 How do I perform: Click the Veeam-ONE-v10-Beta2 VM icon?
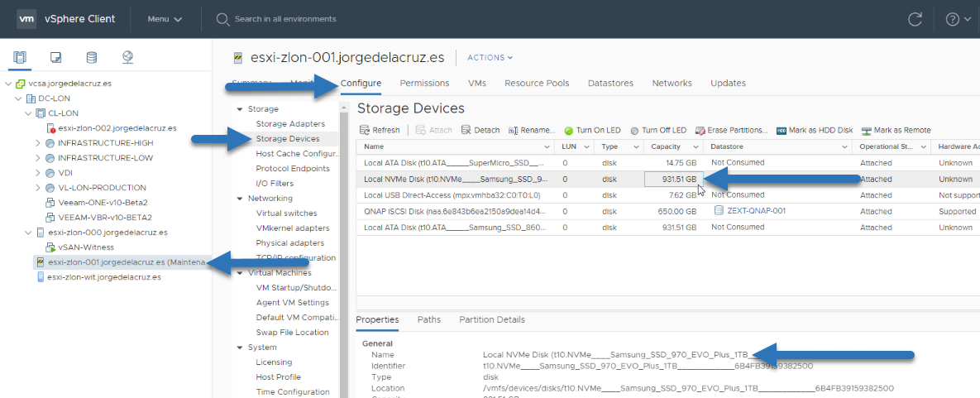pyautogui.click(x=51, y=203)
